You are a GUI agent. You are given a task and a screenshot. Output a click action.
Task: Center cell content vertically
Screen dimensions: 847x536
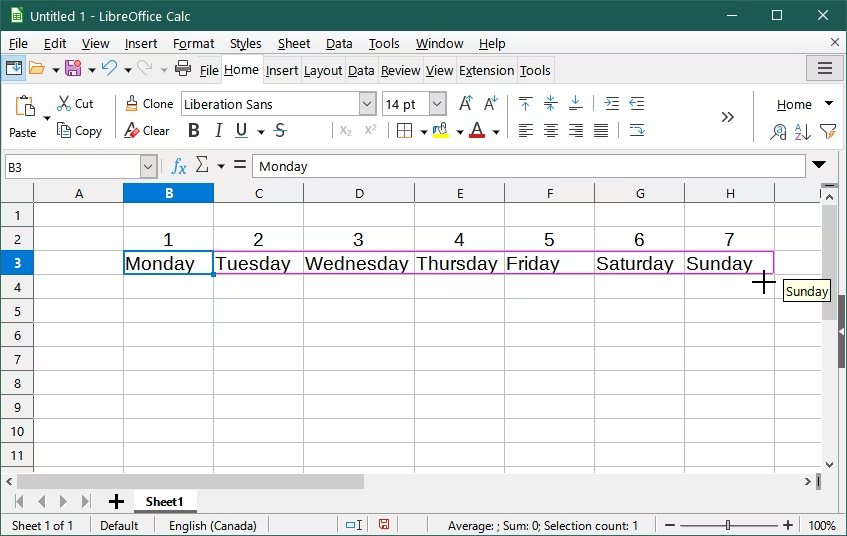(550, 103)
